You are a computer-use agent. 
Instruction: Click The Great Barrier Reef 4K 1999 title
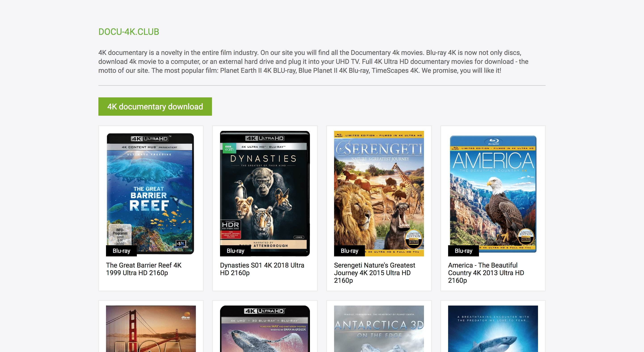click(x=144, y=269)
